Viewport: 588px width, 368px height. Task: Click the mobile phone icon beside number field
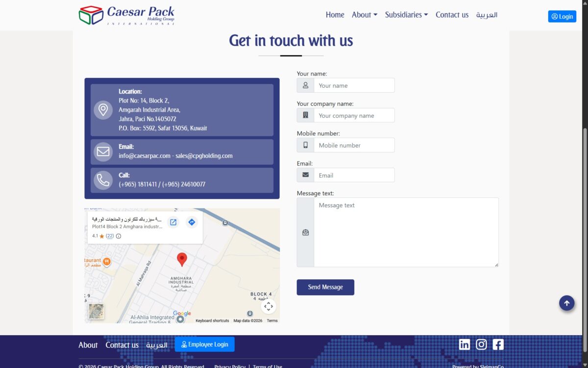point(305,145)
